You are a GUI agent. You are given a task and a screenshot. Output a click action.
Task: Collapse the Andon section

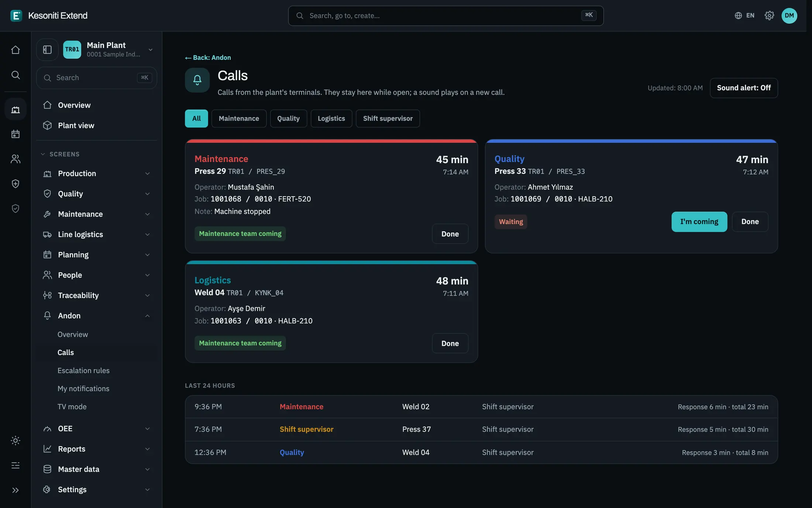click(97, 316)
